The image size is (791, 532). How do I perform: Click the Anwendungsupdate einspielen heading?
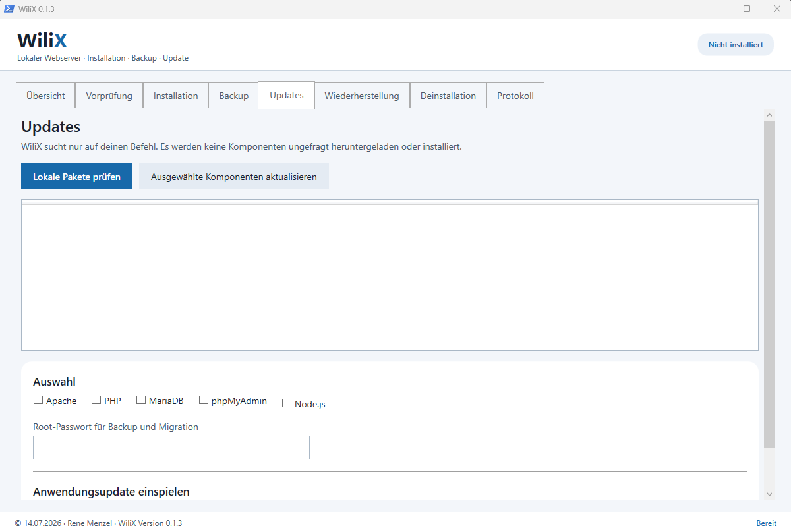tap(111, 492)
